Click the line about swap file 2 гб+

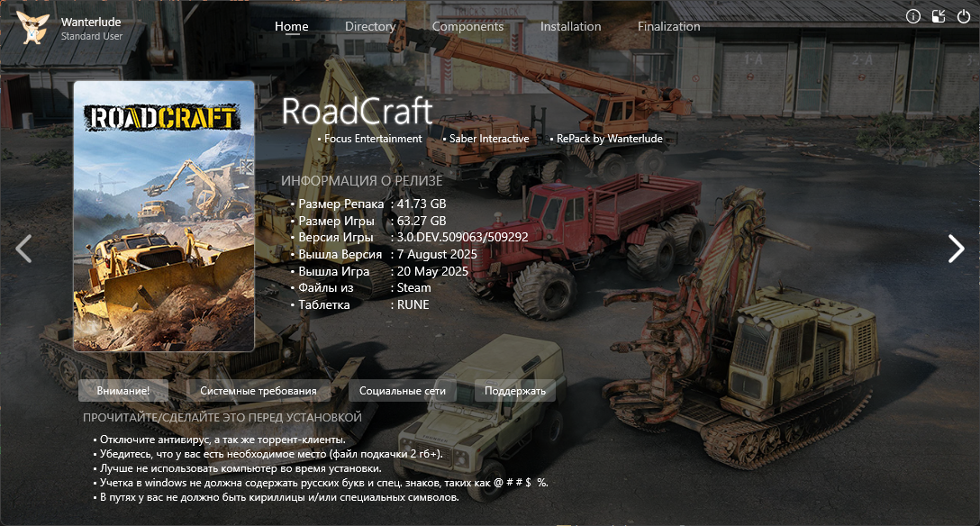(271, 454)
